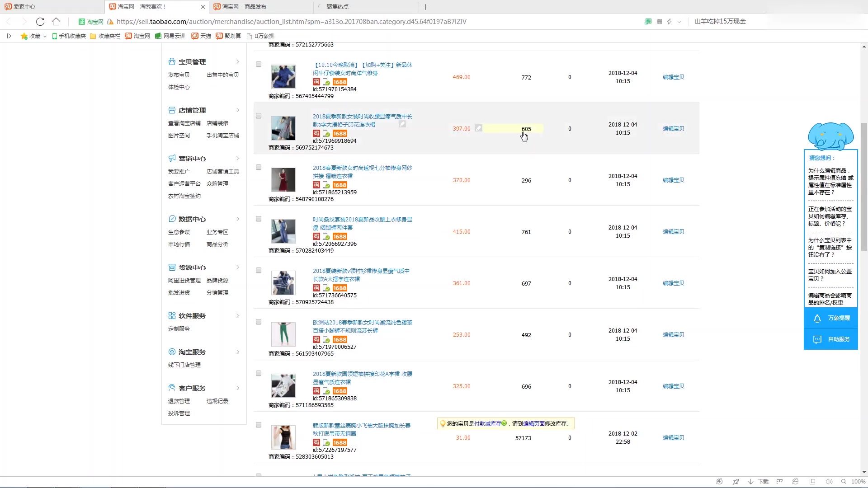Image resolution: width=868 pixels, height=488 pixels.
Task: Select checkbox for item priced 370.00
Action: pyautogui.click(x=259, y=168)
